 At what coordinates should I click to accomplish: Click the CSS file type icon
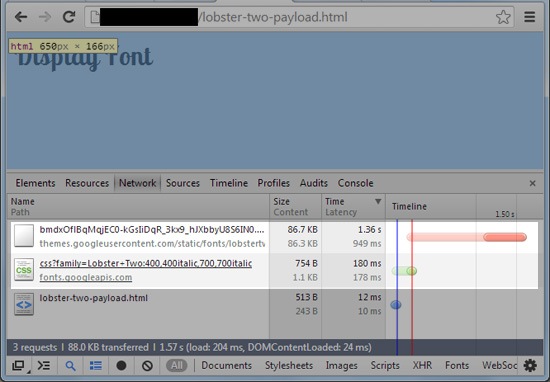tap(24, 270)
